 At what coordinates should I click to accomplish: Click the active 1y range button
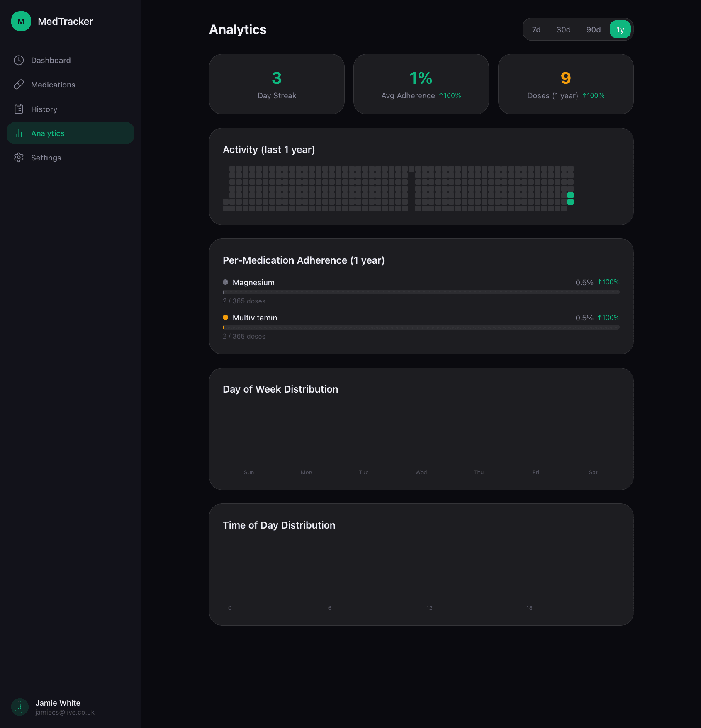620,29
